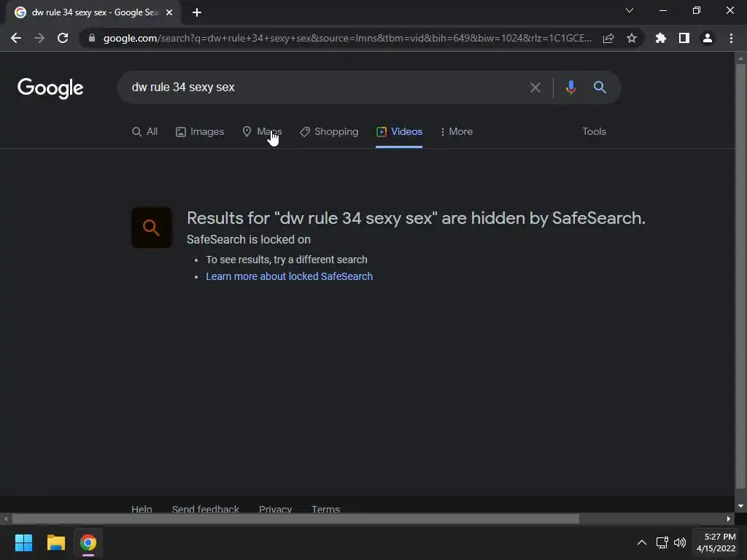
Task: Click the Send feedback footer link
Action: point(205,509)
